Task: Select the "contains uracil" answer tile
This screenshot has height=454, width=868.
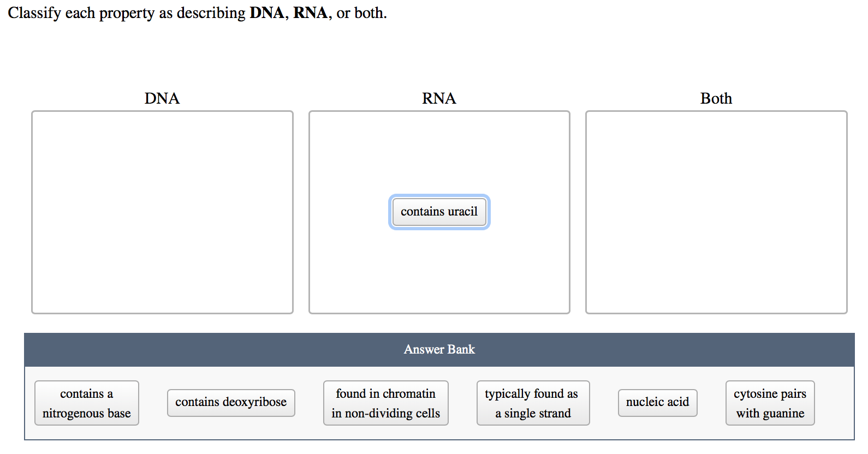Action: coord(439,212)
